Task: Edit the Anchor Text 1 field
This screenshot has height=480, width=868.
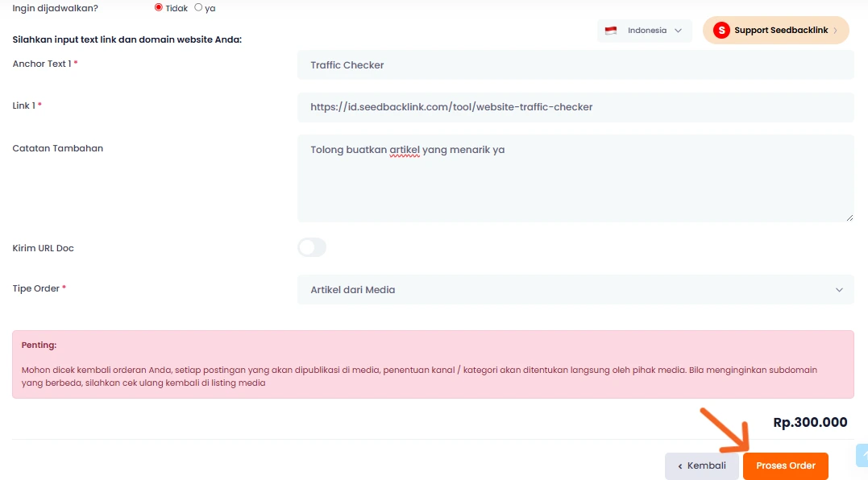Action: [x=575, y=65]
